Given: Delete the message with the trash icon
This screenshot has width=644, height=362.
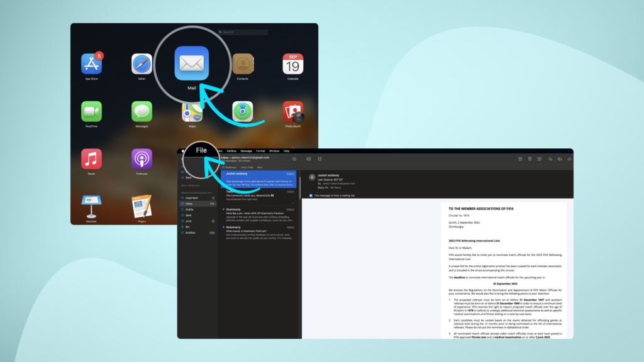Looking at the screenshot, I should pos(530,159).
